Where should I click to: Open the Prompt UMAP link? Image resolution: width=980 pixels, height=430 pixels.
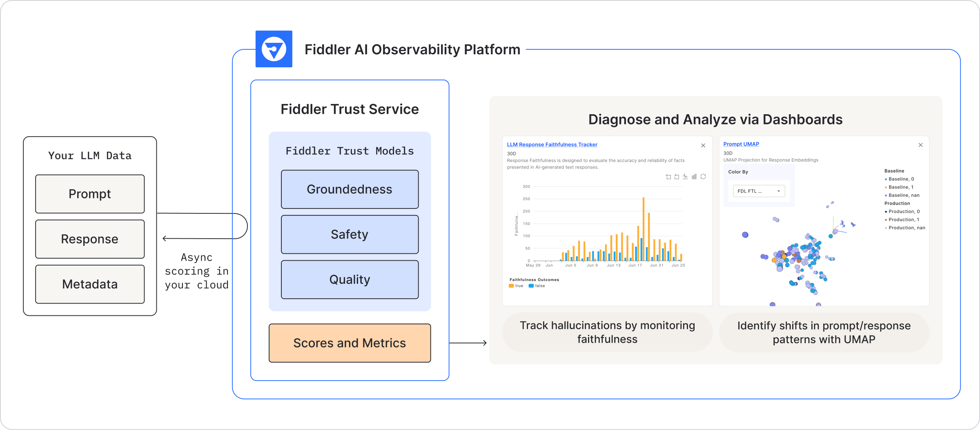[x=741, y=144]
